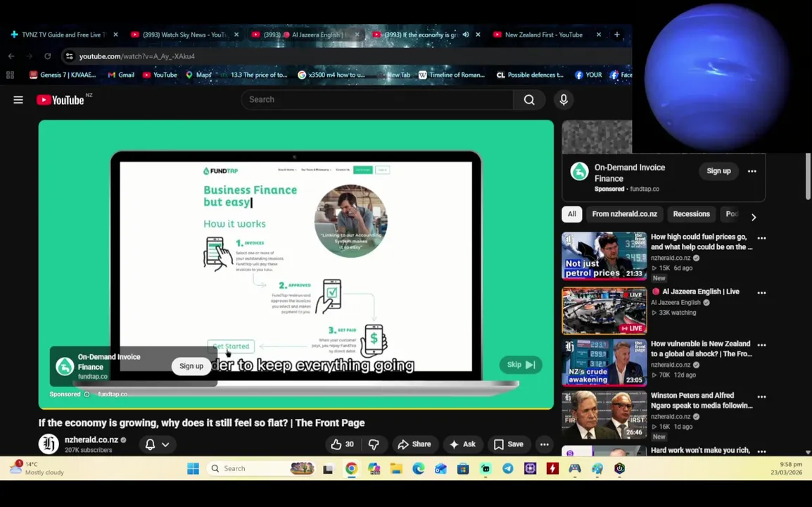812x507 pixels.
Task: Click Sign up in the sidebar ad card
Action: tap(718, 171)
